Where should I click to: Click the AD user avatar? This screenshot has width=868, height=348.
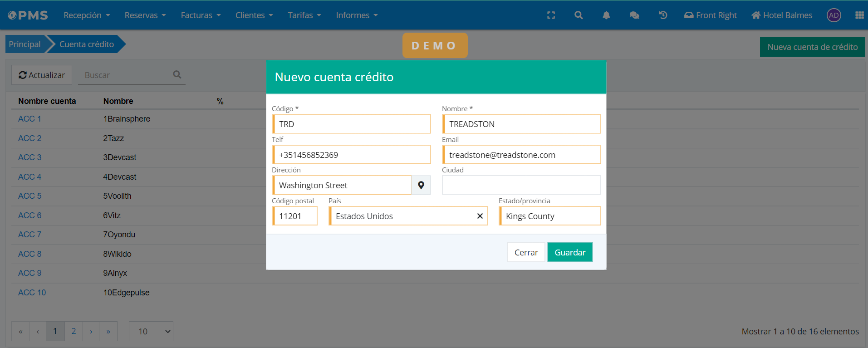point(834,15)
